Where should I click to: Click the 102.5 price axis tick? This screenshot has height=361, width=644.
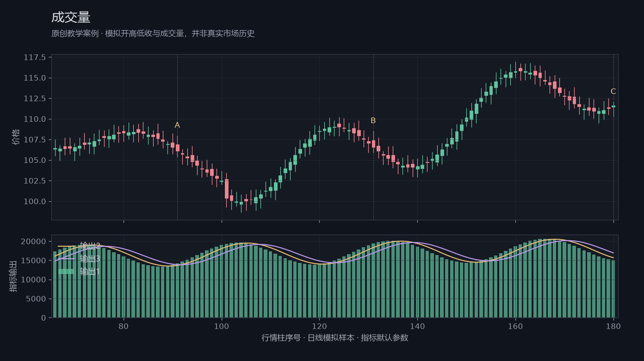35,181
